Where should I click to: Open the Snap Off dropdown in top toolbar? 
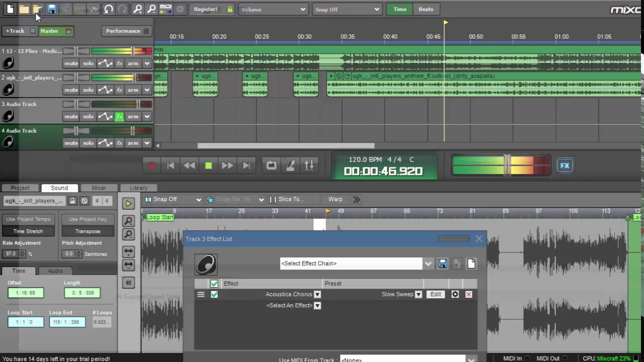click(x=347, y=9)
